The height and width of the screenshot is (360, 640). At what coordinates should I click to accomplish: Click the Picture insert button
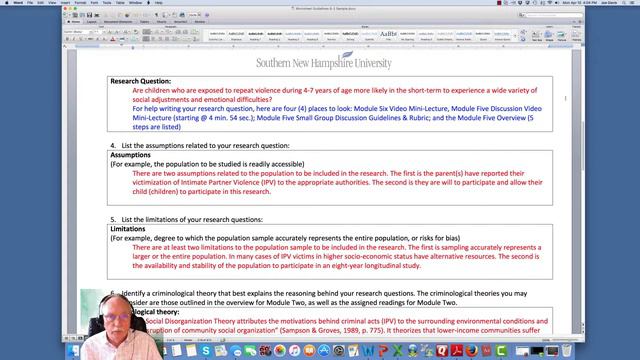[x=562, y=36]
